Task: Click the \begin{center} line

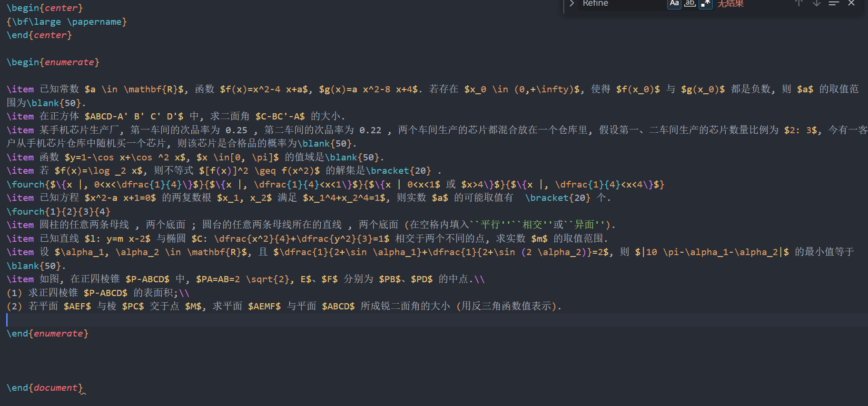Action: (x=45, y=8)
